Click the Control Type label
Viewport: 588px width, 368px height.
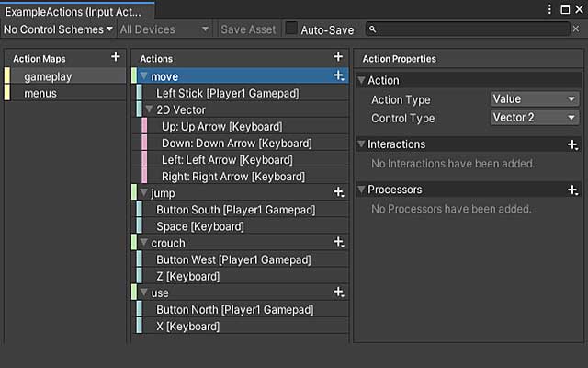point(402,119)
